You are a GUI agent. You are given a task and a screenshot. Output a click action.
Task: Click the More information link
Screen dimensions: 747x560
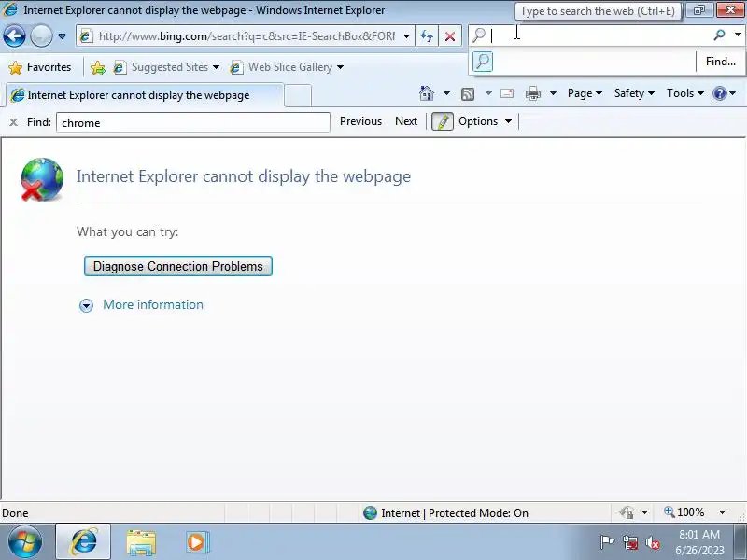[x=153, y=305]
